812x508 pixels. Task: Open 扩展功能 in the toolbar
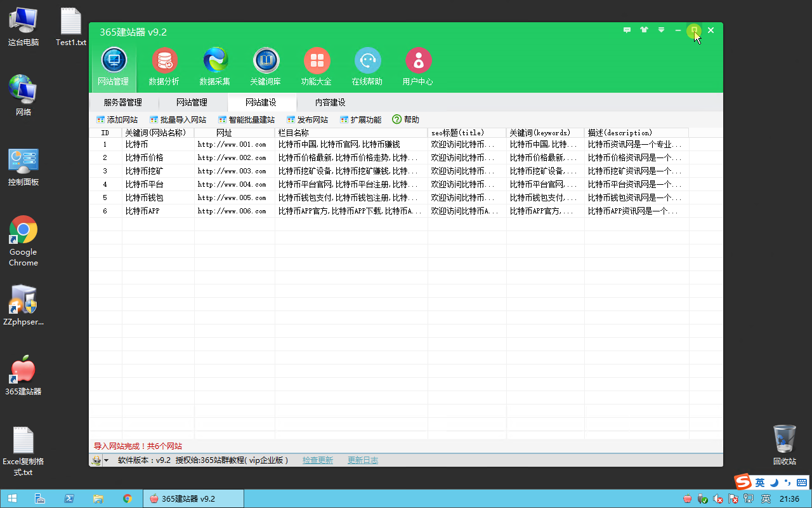click(360, 119)
